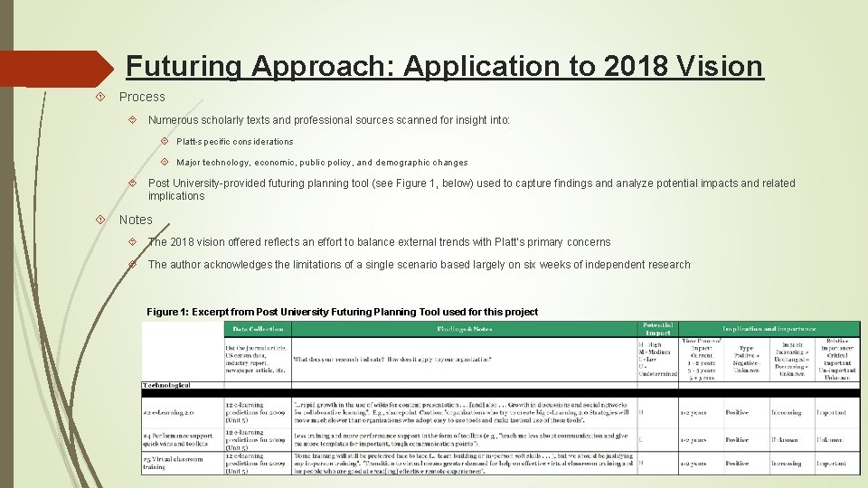Screen dimensions: 868x488
Task: Click "Increasing" in the Virtual classroom training row
Action: click(x=786, y=464)
